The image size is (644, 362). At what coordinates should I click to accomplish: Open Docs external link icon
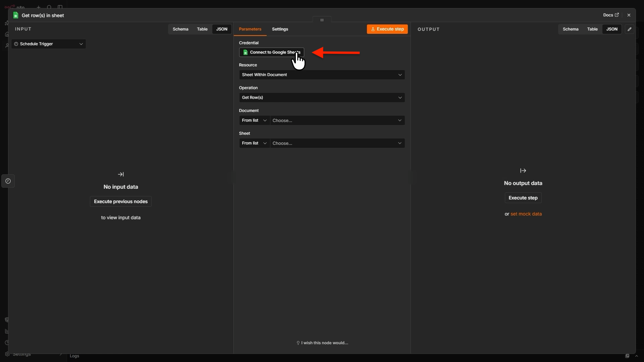616,15
